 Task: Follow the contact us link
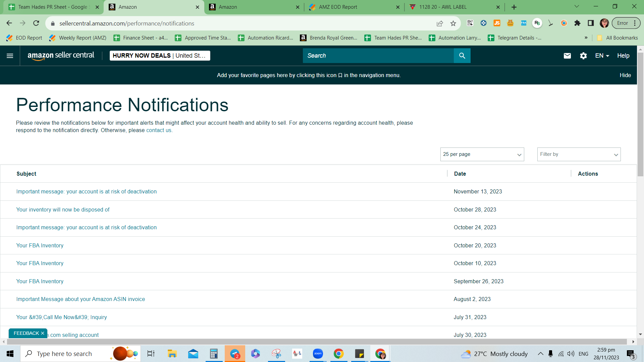click(159, 130)
